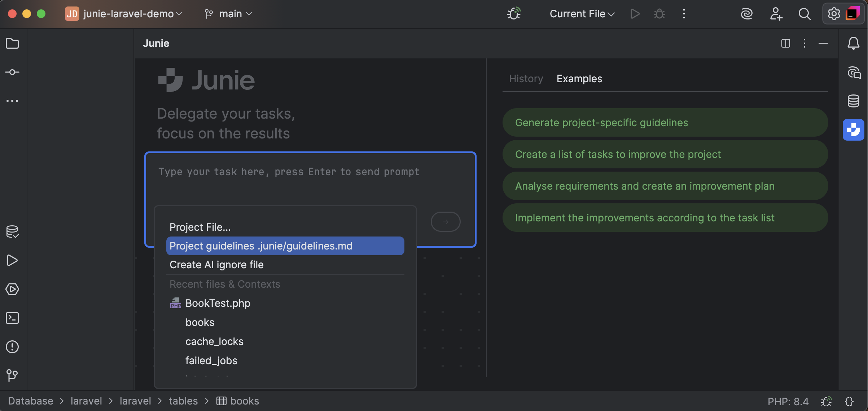Image resolution: width=868 pixels, height=411 pixels.
Task: Open the Problems tool window icon
Action: pos(12,347)
